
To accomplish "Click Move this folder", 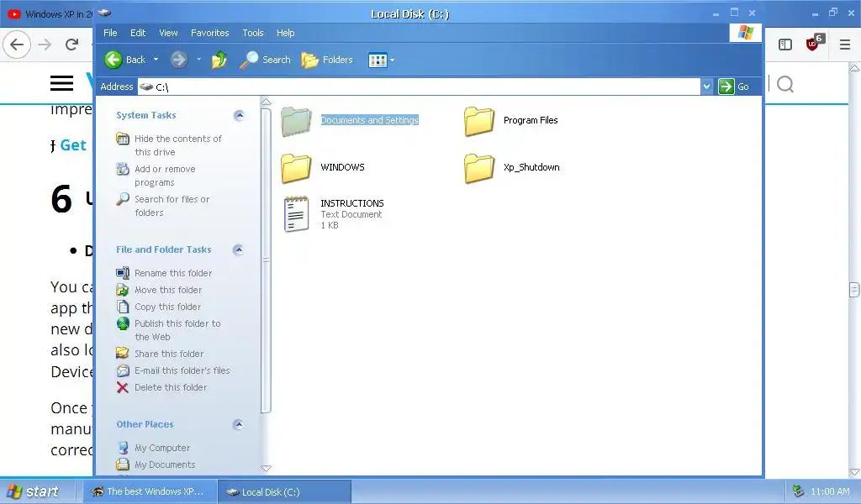I will 159,290.
